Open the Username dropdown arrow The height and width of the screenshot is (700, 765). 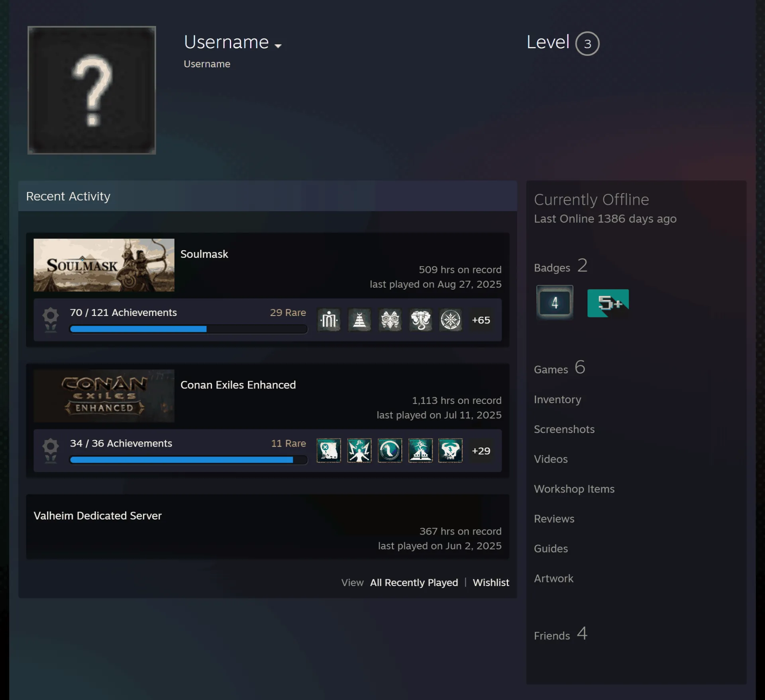(278, 46)
